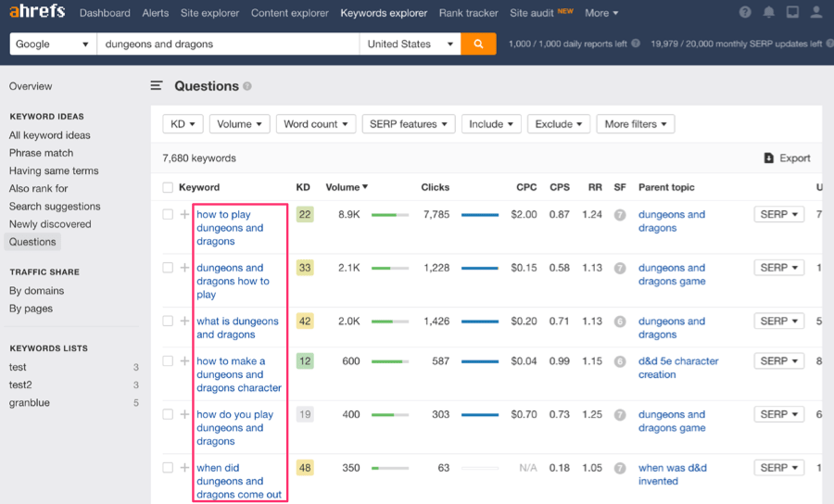The height and width of the screenshot is (504, 834).
Task: Open All keyword ideas in sidebar
Action: (49, 135)
